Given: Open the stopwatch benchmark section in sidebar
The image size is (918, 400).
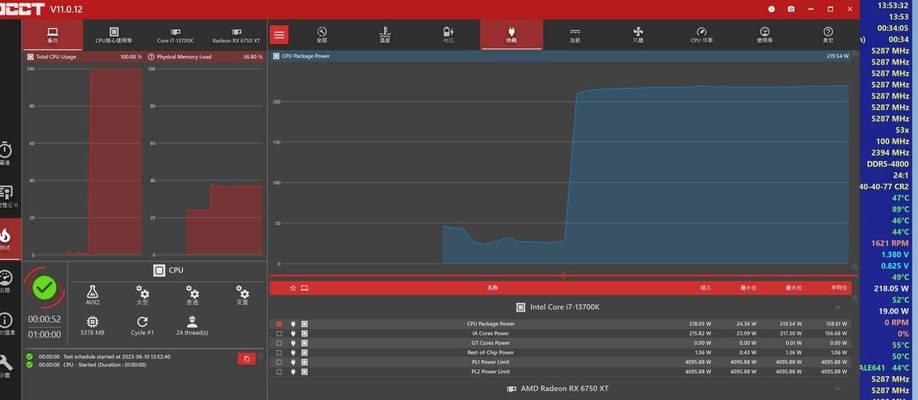Looking at the screenshot, I should click(5, 153).
